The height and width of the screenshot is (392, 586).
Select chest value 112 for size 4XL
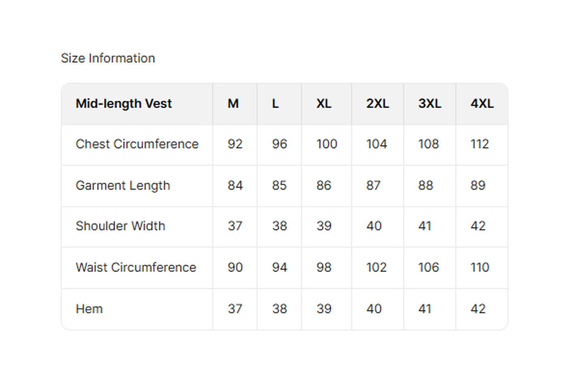point(480,144)
